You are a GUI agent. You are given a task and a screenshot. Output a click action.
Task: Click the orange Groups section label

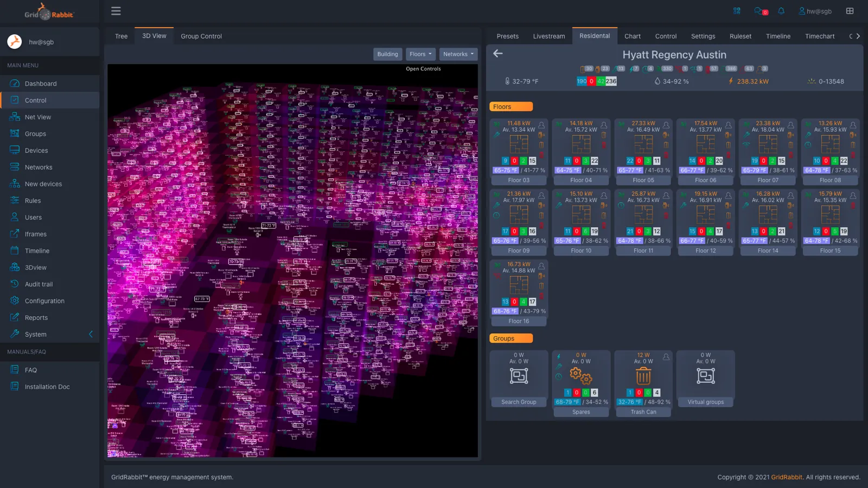pos(511,338)
